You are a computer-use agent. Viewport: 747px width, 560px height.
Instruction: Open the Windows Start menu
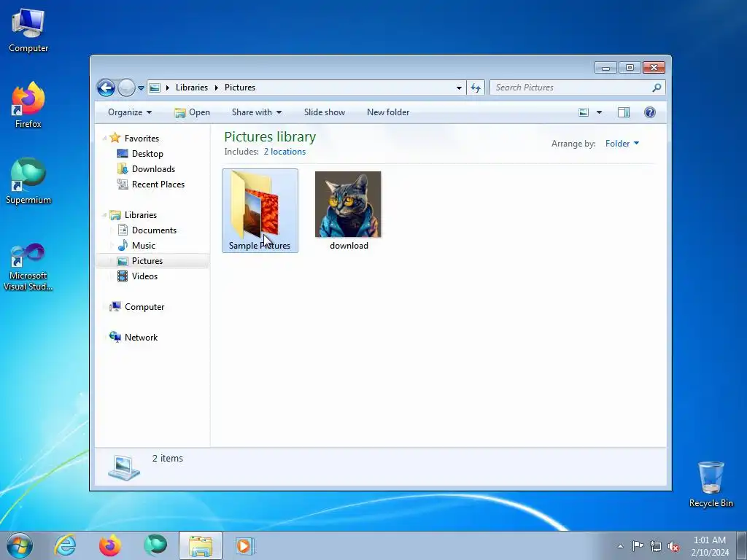20,545
